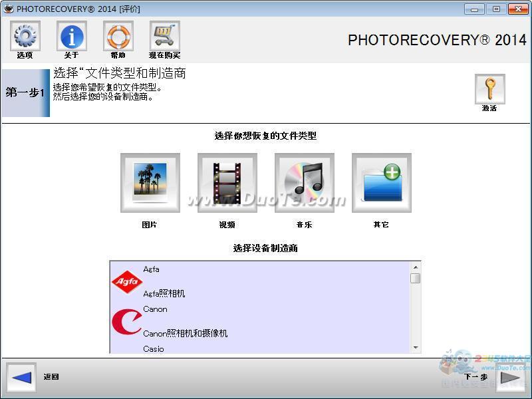The image size is (532, 399).
Task: Click the 激活 activation key icon
Action: [x=489, y=88]
